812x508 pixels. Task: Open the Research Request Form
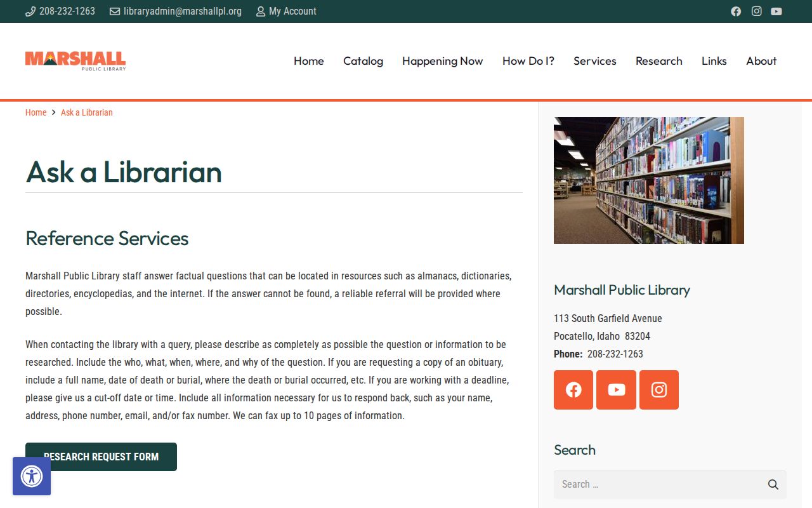[x=101, y=457]
